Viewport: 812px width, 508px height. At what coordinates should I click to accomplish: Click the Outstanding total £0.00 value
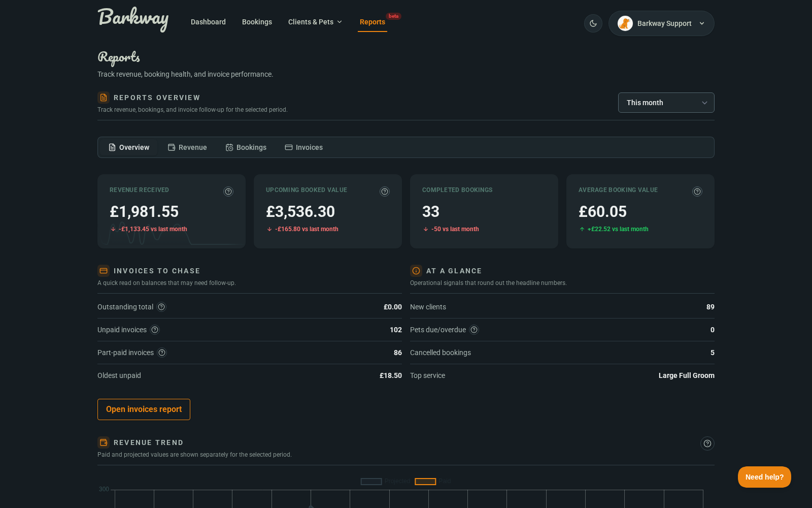pos(393,307)
